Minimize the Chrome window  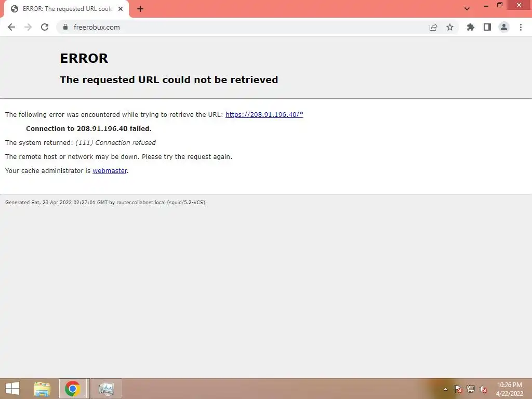coord(486,5)
